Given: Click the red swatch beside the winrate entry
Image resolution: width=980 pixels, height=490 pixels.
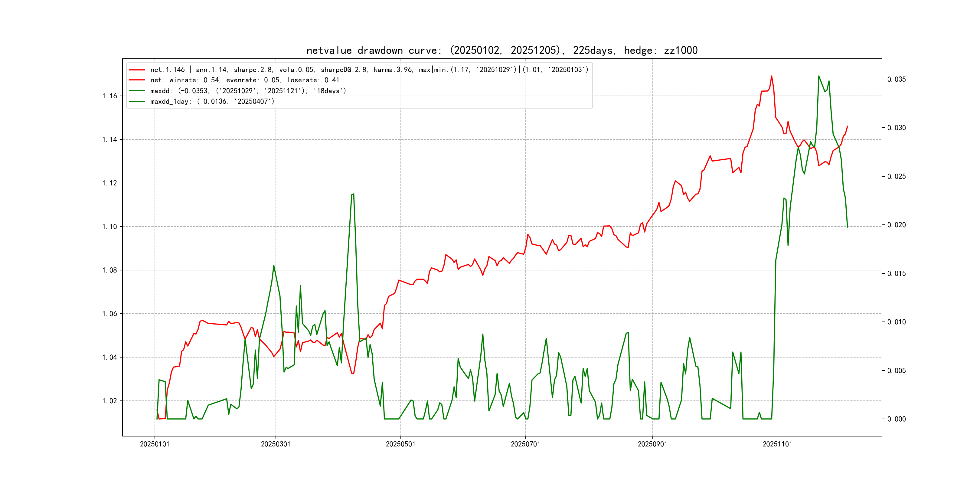Looking at the screenshot, I should (137, 80).
